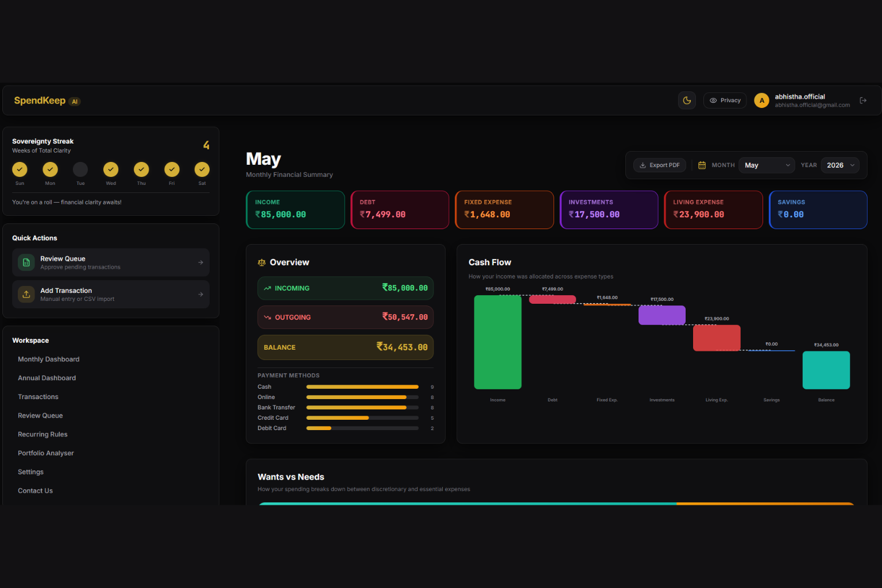Image resolution: width=882 pixels, height=588 pixels.
Task: Click the Export PDF button
Action: (x=660, y=165)
